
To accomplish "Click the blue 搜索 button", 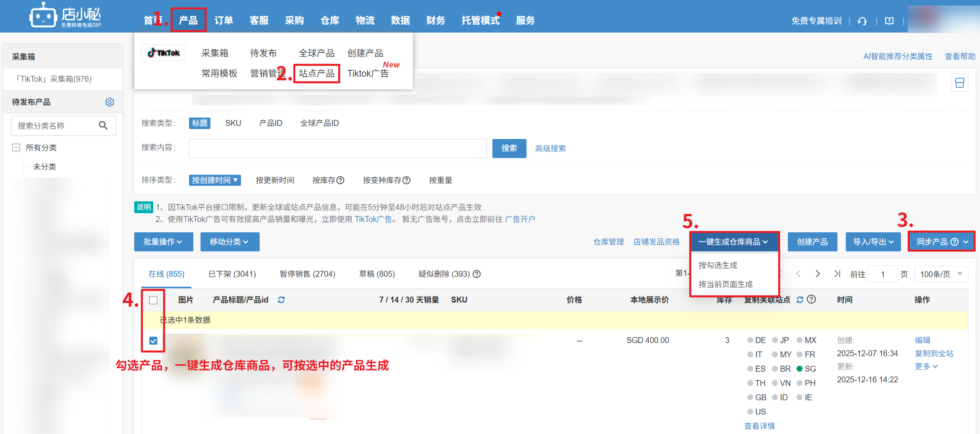I will coord(509,149).
